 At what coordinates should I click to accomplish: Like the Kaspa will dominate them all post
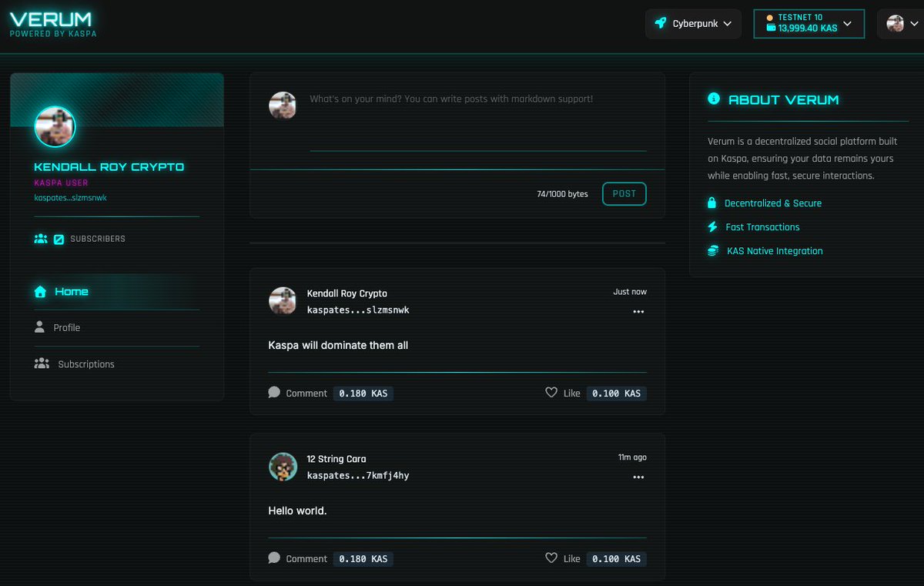563,393
